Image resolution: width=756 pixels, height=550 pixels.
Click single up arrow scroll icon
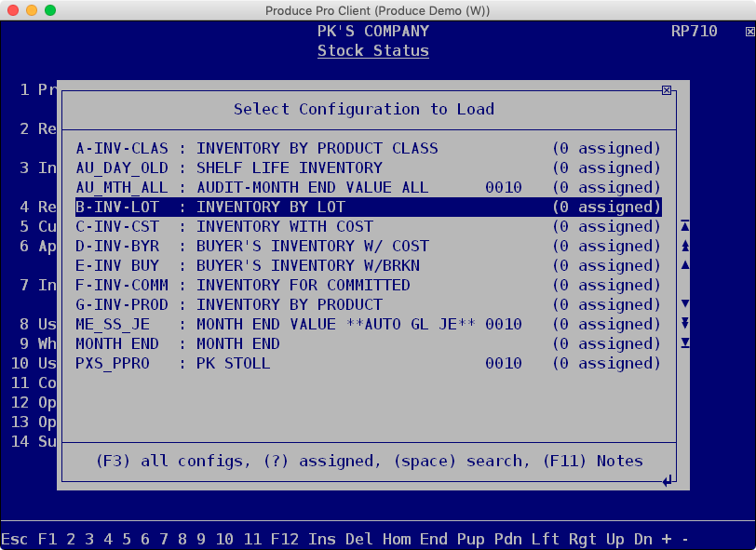click(x=684, y=265)
